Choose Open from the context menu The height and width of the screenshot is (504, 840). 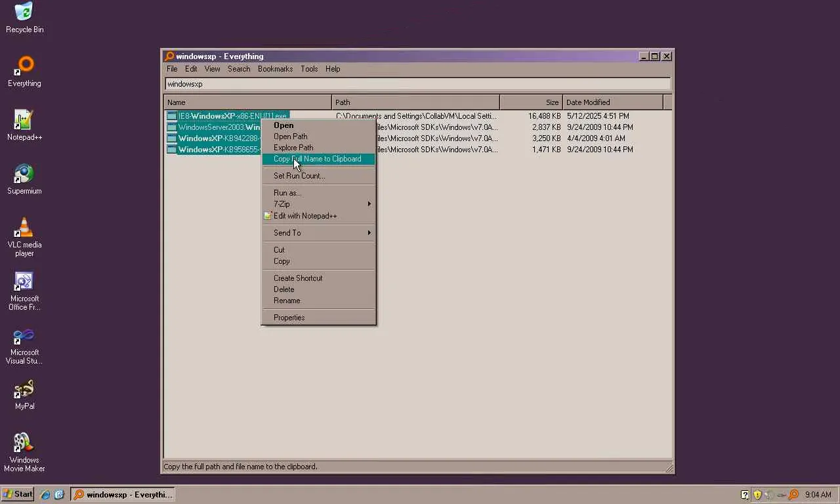pos(318,125)
